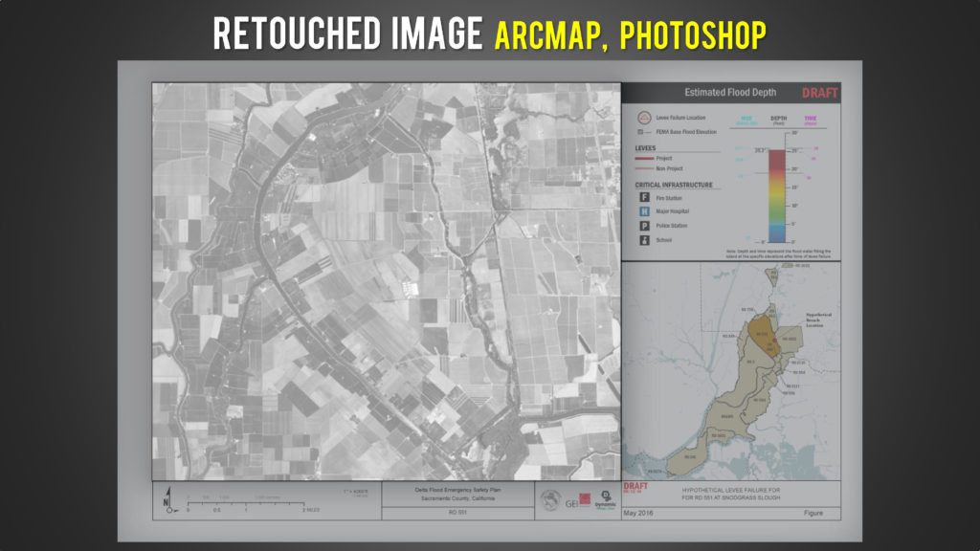
Task: Click the 'Fire Station' legend label
Action: [x=669, y=198]
